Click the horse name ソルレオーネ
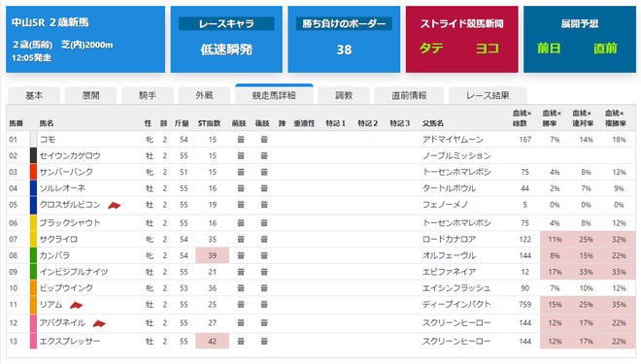Viewport: 641px width, 364px height. pos(62,188)
